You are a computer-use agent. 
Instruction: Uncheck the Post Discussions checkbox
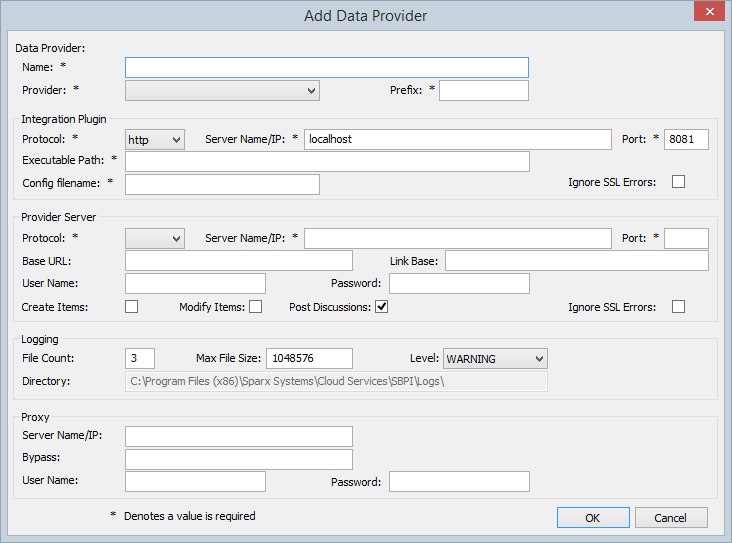click(381, 307)
